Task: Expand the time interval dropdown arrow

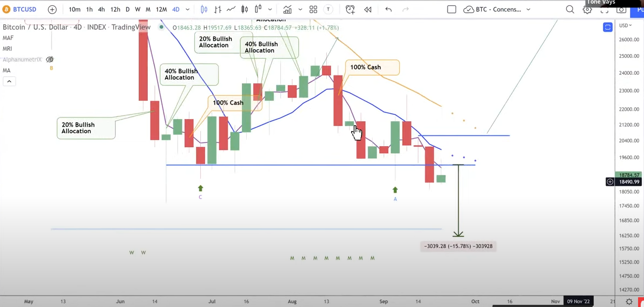Action: point(188,9)
